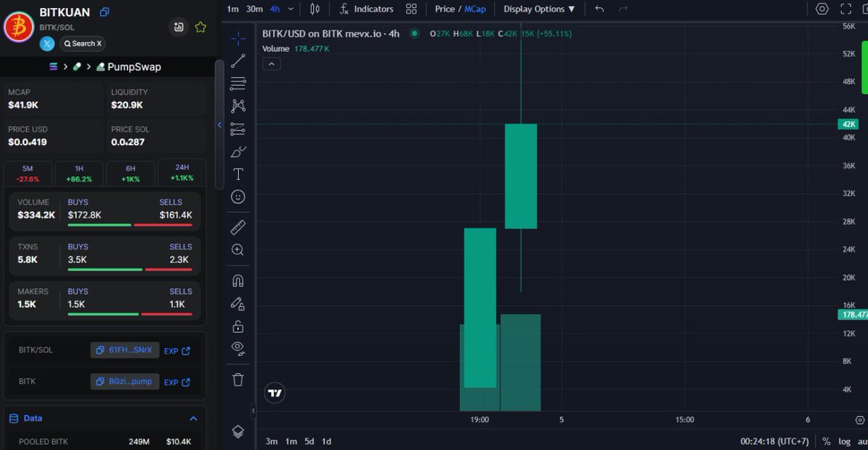Open the candlestick chart style selector
The image size is (868, 450).
[315, 9]
